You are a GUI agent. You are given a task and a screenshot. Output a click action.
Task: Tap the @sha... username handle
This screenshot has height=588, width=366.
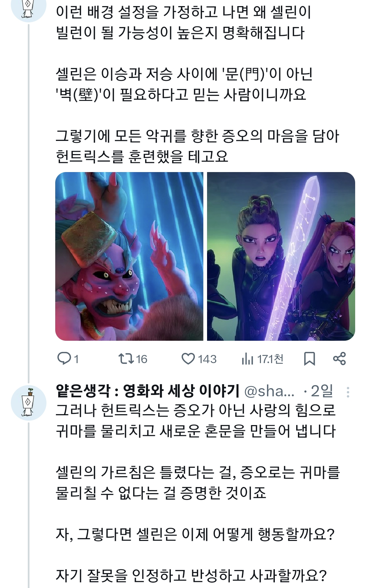coord(269,391)
